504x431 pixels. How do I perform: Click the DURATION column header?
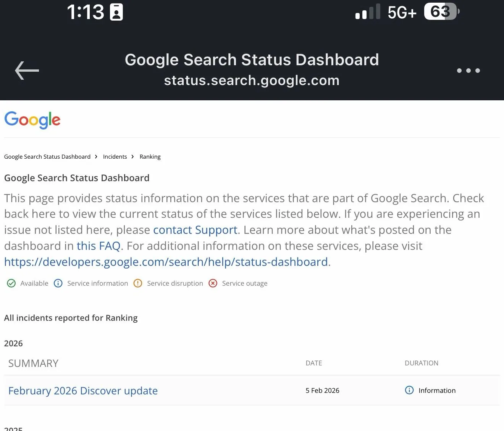click(422, 363)
